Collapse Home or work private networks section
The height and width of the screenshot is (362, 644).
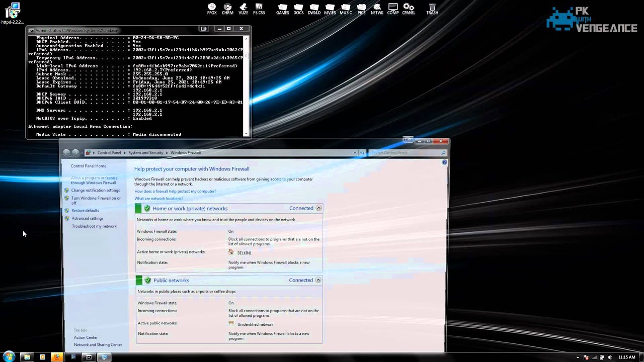[318, 208]
